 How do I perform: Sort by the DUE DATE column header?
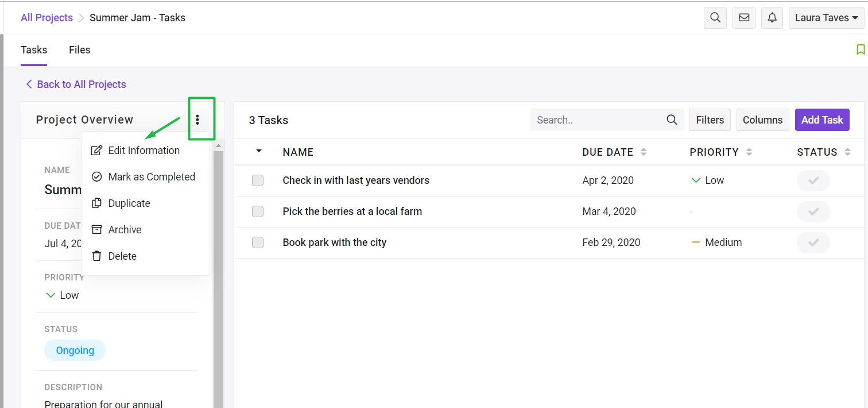click(x=608, y=152)
